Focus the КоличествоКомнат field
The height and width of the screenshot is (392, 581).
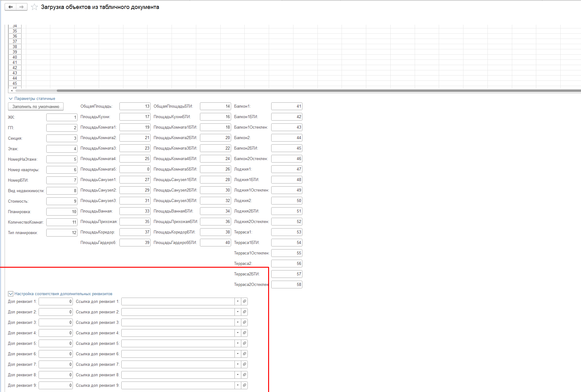[x=62, y=222]
